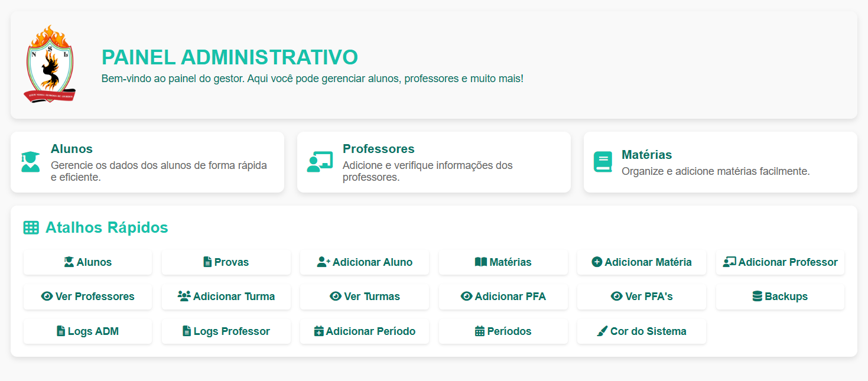Click the book icon on Matérias card

tap(603, 162)
